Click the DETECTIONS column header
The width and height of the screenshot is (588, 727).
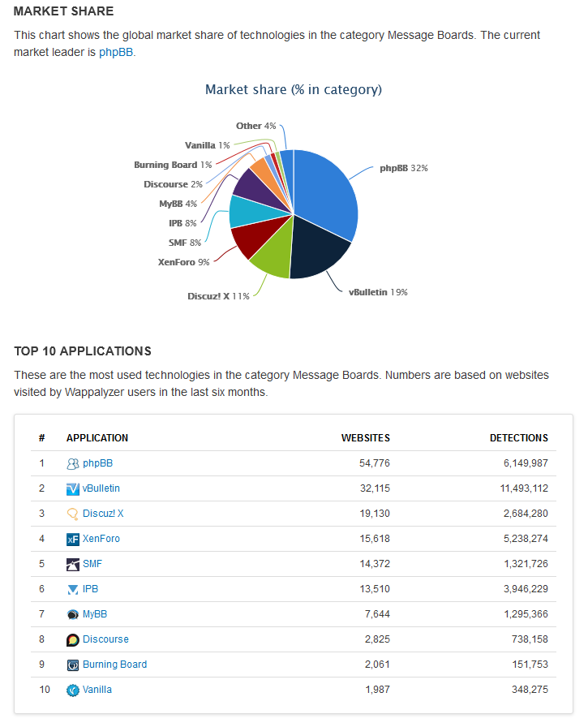[x=518, y=438]
